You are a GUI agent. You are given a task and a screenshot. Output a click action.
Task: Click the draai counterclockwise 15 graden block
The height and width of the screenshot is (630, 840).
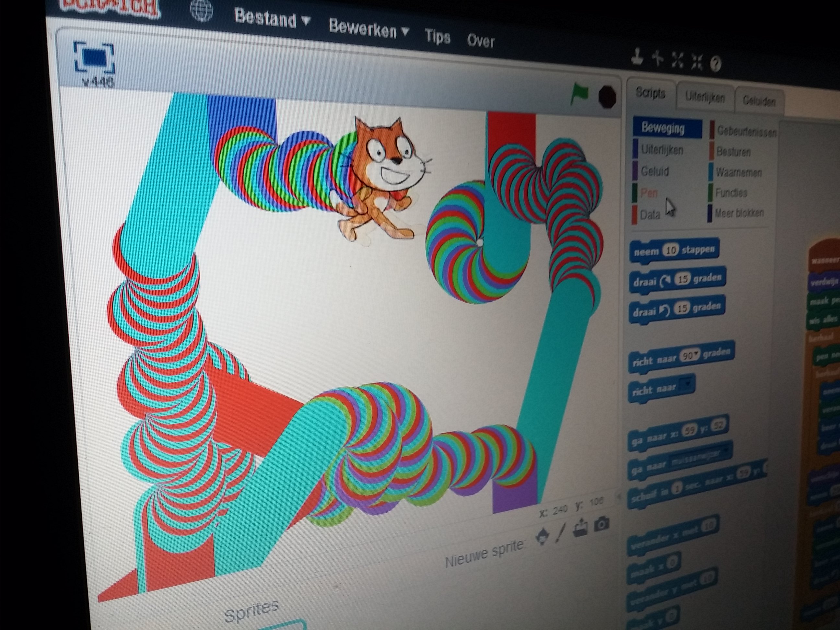[677, 309]
